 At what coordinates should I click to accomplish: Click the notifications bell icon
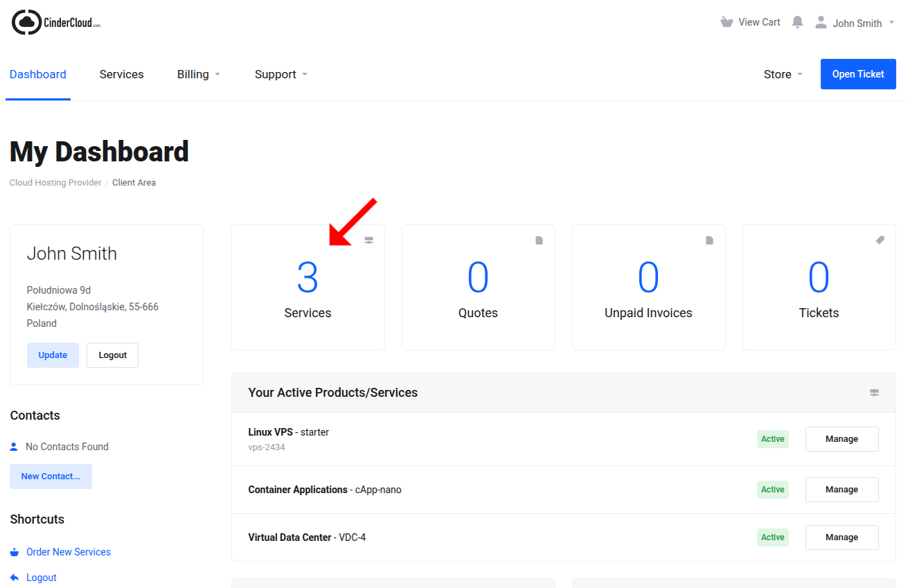[x=797, y=22]
